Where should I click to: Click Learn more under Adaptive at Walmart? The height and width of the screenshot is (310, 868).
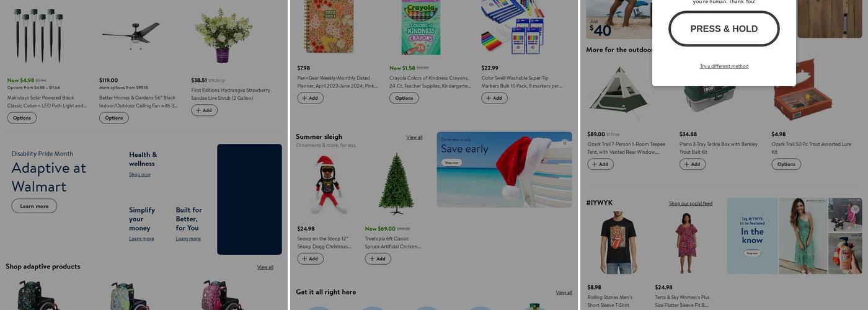point(34,206)
